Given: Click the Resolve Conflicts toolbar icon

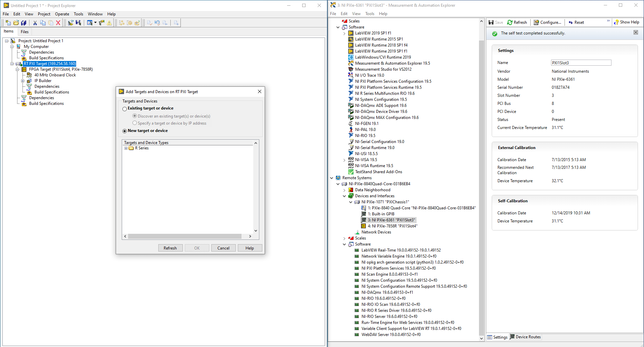Looking at the screenshot, I should 102,23.
